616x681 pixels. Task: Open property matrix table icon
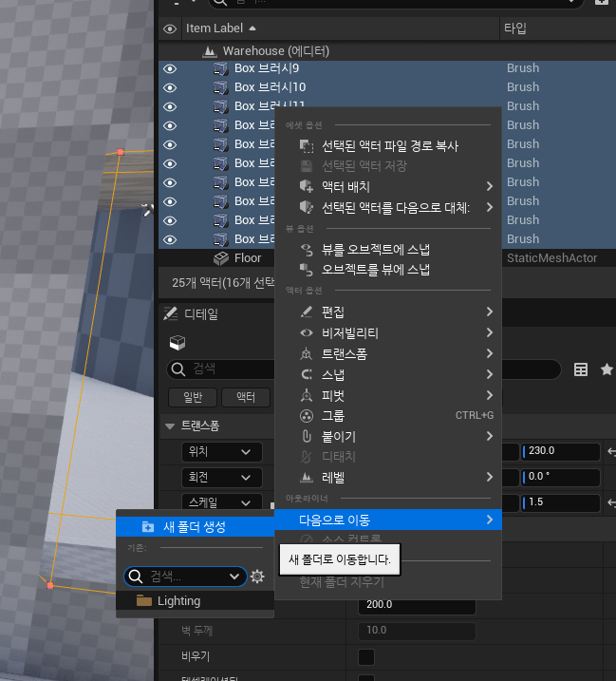pyautogui.click(x=581, y=369)
